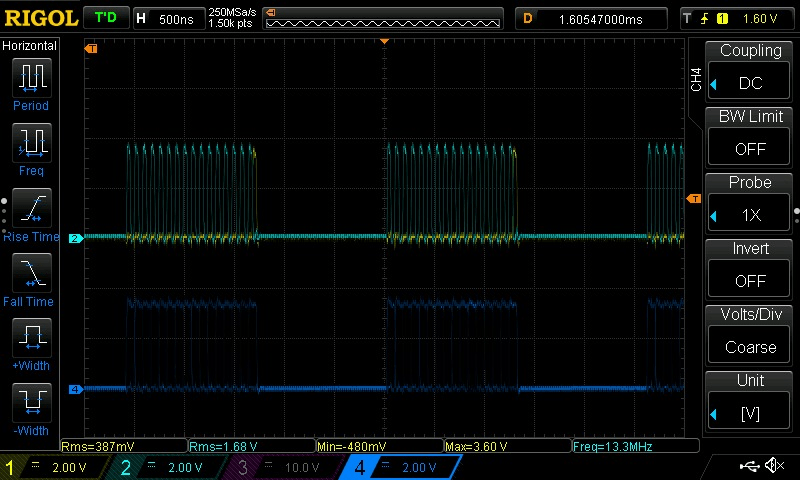Image resolution: width=800 pixels, height=480 pixels.
Task: Click the trigger source channel 1 badge
Action: click(722, 19)
